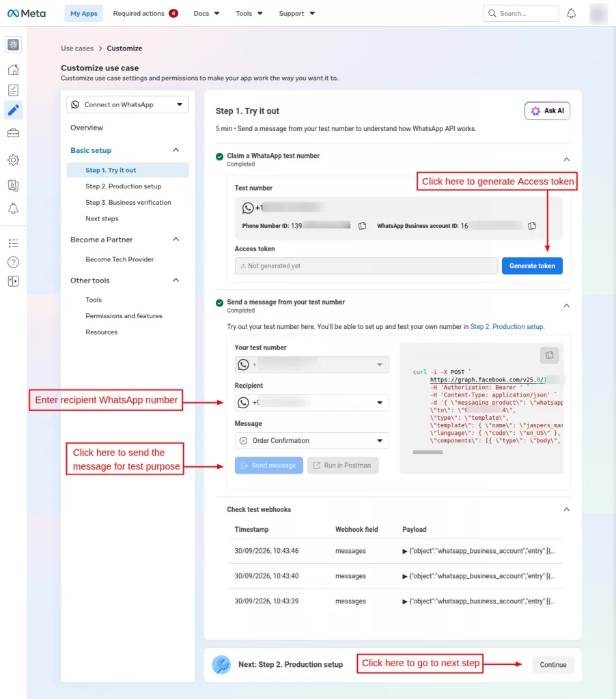Toggle the sidebar panel icon
616x699 pixels.
coord(14,281)
